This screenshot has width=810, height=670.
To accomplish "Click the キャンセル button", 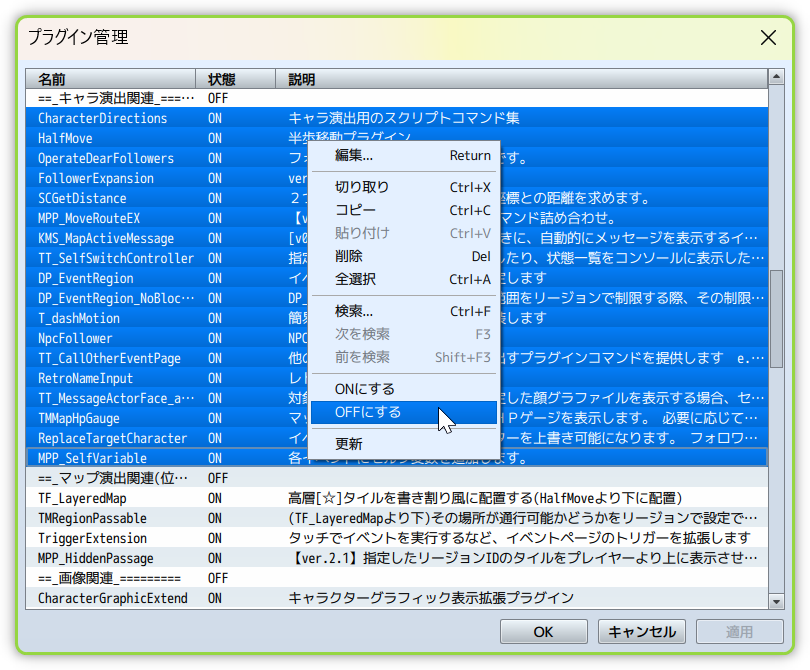I will [642, 632].
